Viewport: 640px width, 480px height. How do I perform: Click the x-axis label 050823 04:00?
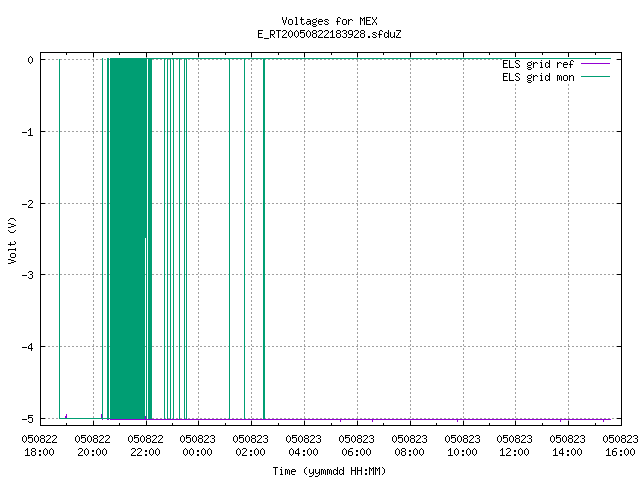click(304, 446)
